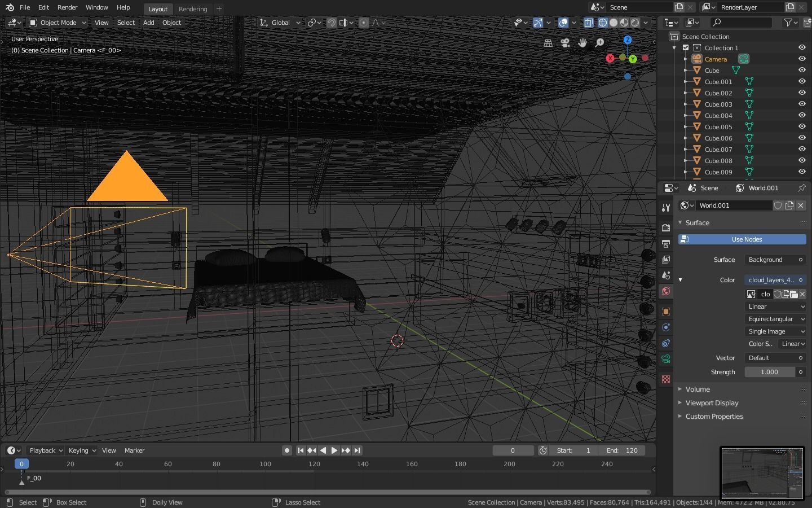Viewport: 812px width, 508px height.
Task: Open the World properties tab
Action: click(666, 291)
